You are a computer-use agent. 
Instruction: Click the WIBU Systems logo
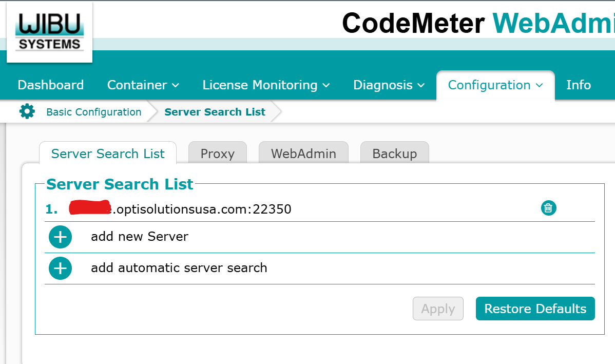click(49, 32)
